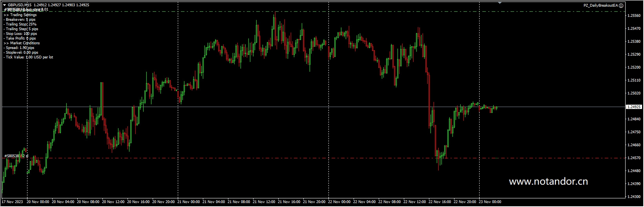This screenshot has height=207, width=644.
Task: Click the 17 Nov 2023 date on time axis
Action: pyautogui.click(x=12, y=202)
